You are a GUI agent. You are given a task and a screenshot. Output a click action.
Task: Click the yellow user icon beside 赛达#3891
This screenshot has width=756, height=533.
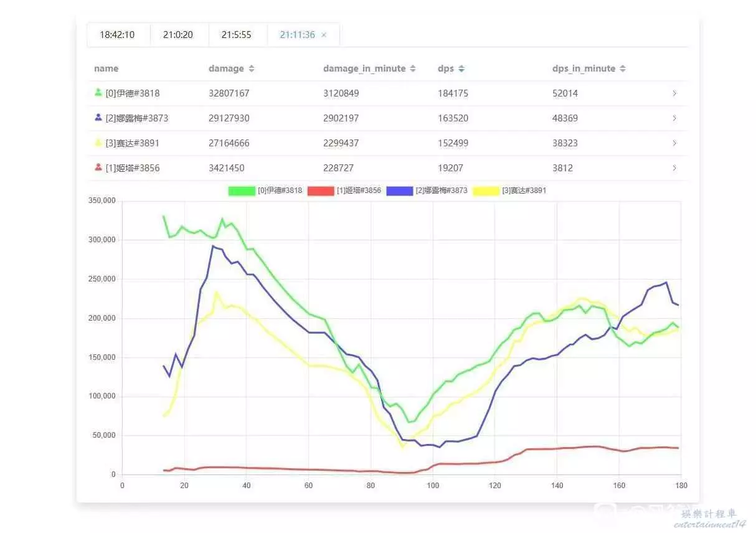[98, 143]
